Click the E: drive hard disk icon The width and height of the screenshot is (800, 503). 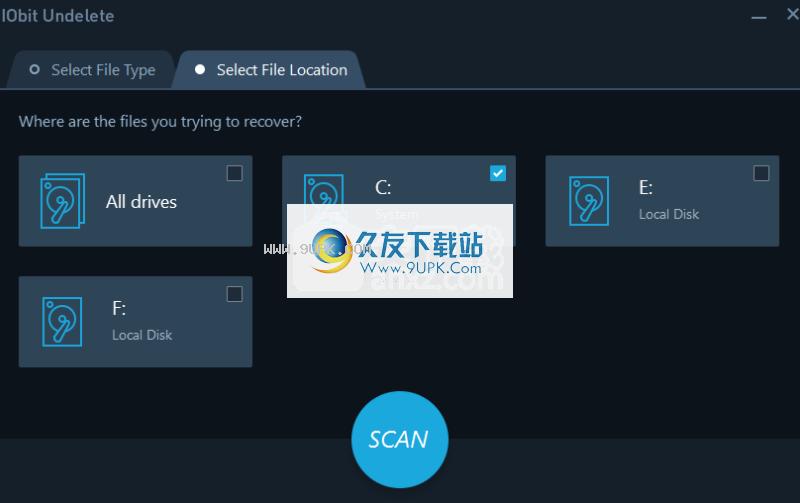tap(589, 201)
